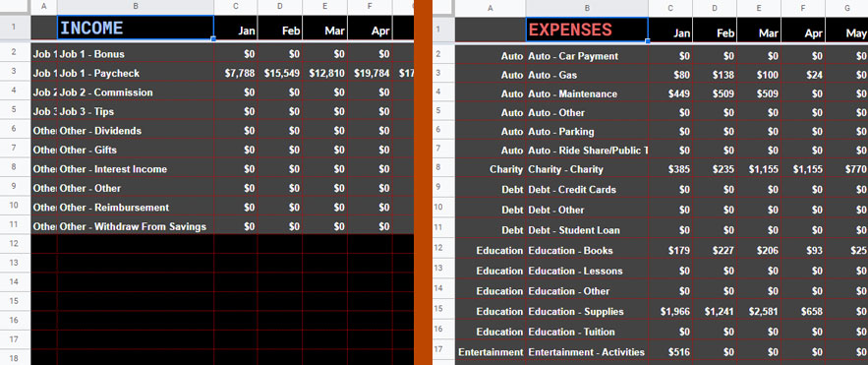Image resolution: width=868 pixels, height=365 pixels.
Task: Select row 17 header in Expenses sheet
Action: (437, 349)
